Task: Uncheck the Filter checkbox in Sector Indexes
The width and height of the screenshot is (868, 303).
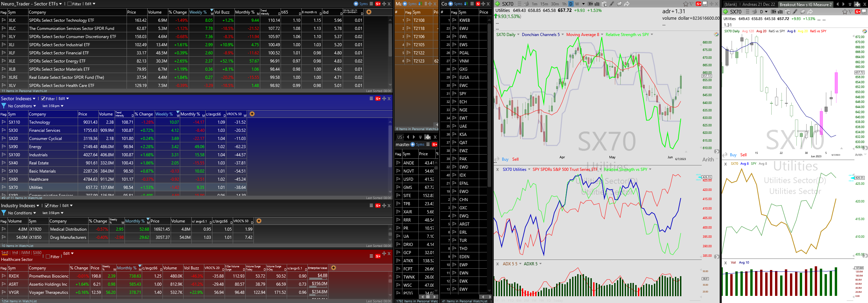Action: click(x=43, y=99)
